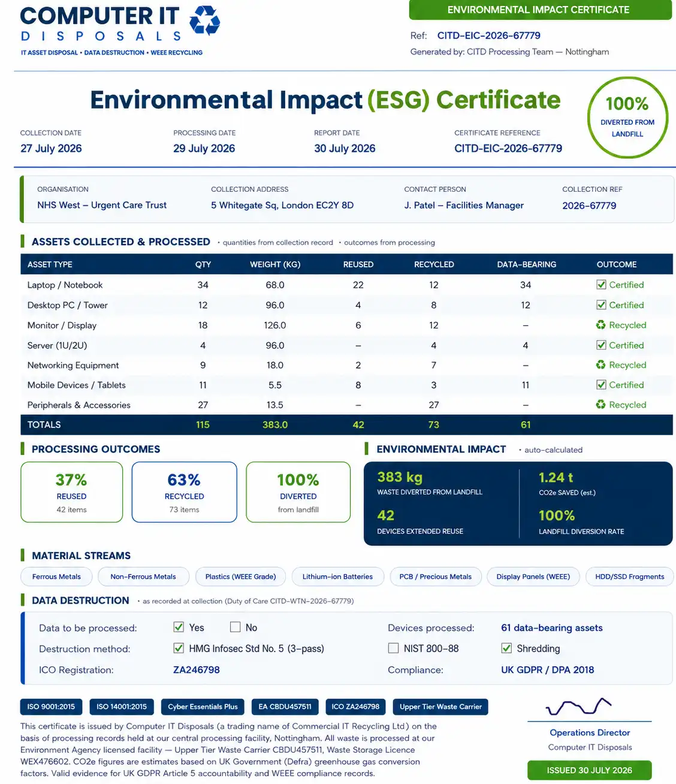
Task: Click the Server (1U/2U) Certified checkmark icon
Action: 601,345
